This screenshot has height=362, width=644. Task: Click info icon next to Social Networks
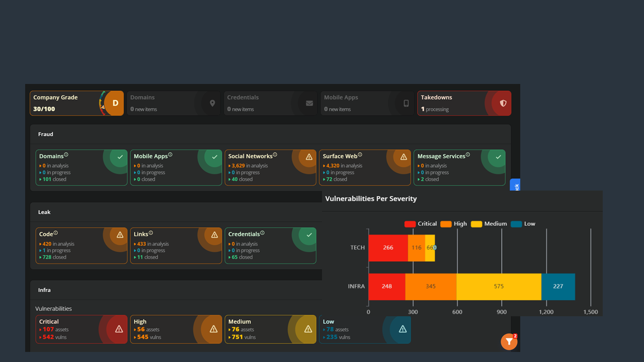275,155
